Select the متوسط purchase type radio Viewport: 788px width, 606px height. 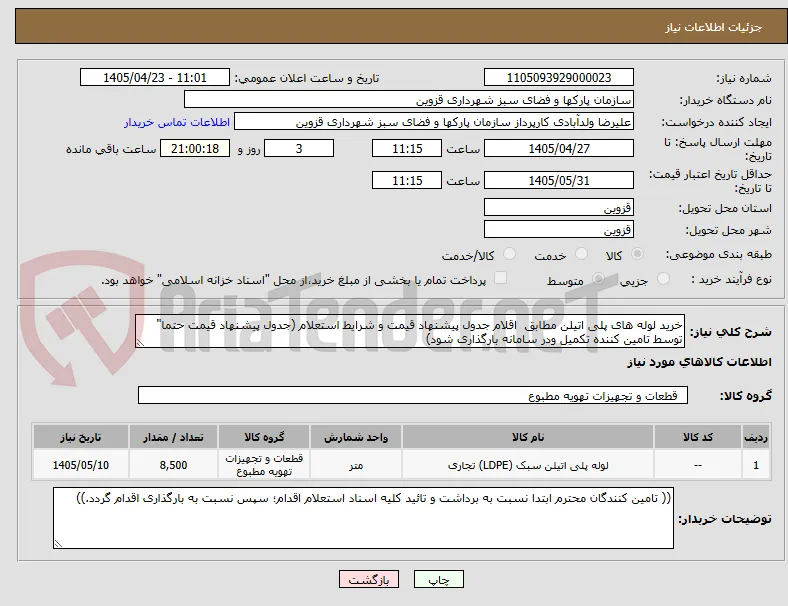[598, 279]
